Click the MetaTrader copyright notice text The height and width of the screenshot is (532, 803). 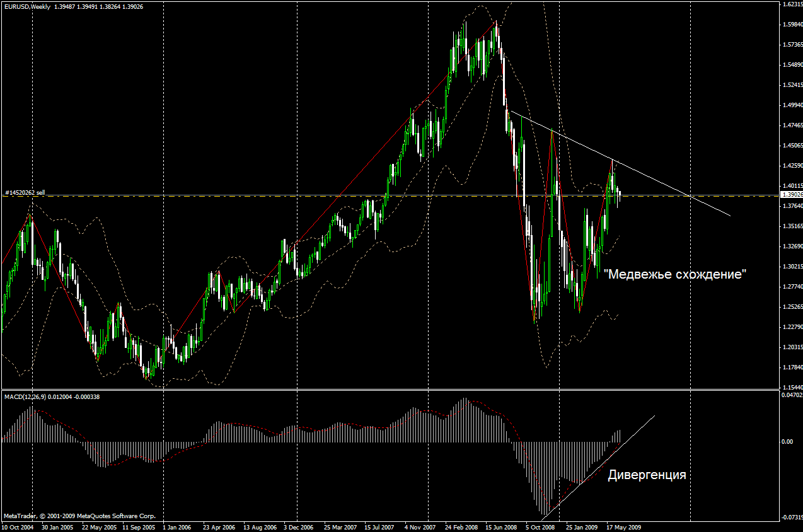tap(79, 515)
